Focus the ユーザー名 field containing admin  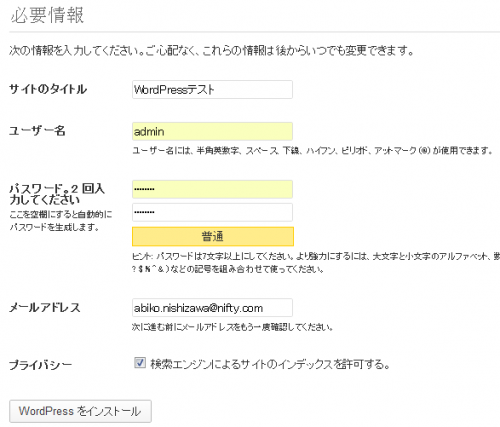coord(212,131)
